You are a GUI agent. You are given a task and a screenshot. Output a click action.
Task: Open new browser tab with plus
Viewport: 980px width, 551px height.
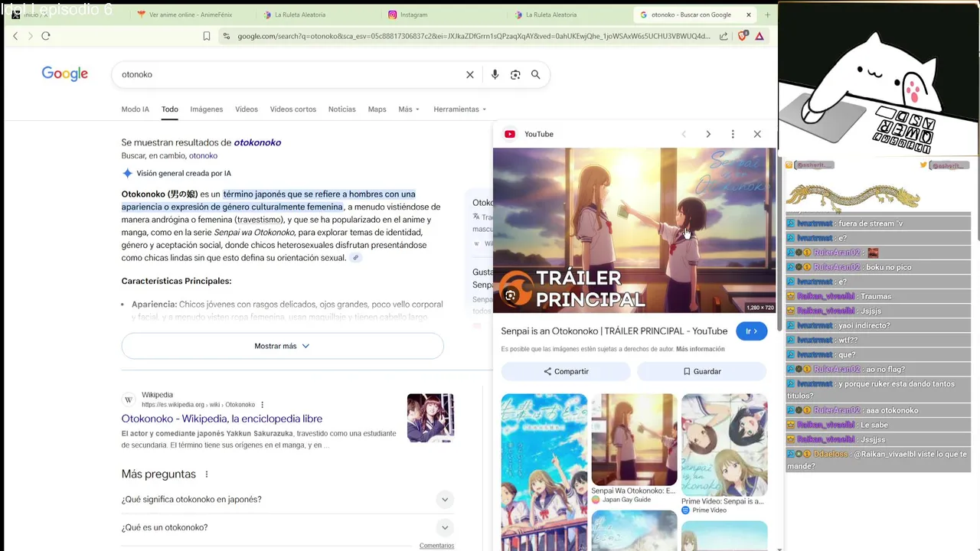point(767,15)
